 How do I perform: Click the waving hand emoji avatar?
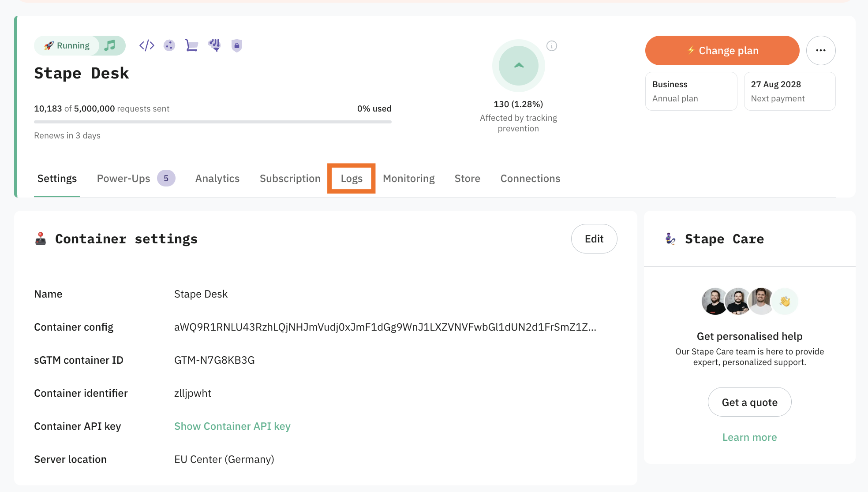pos(785,302)
